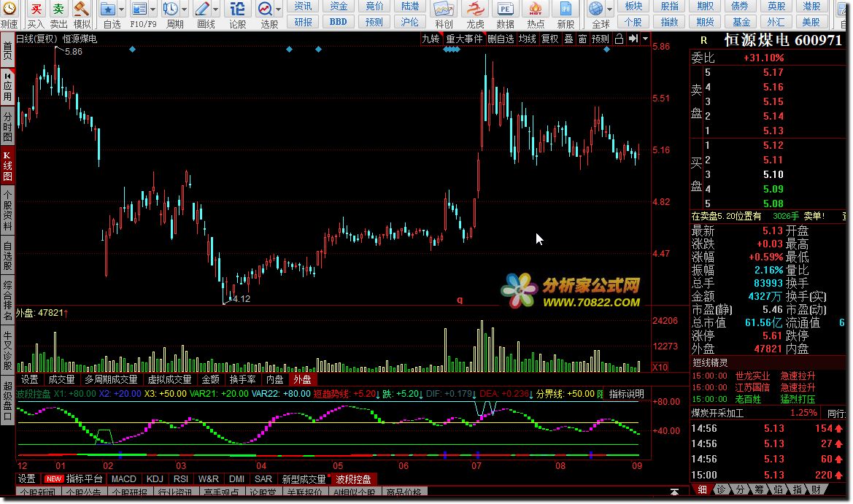Click the 期货 futures button
The image size is (853, 504).
click(x=706, y=22)
